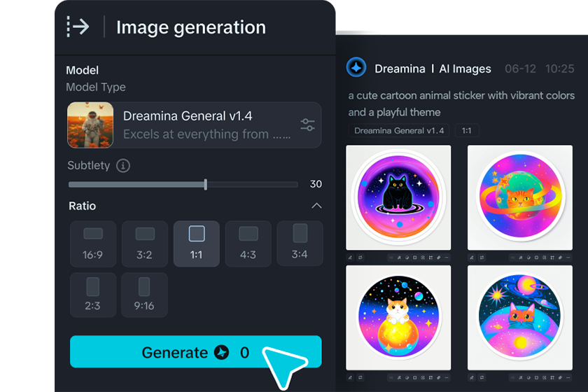Open the black cat sticker image
The height and width of the screenshot is (392, 588).
(x=398, y=197)
